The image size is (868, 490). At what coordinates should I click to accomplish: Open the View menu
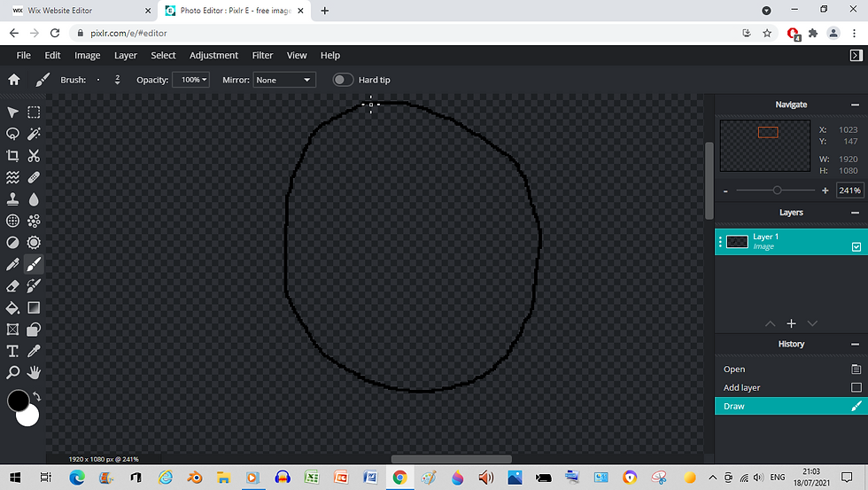[297, 55]
